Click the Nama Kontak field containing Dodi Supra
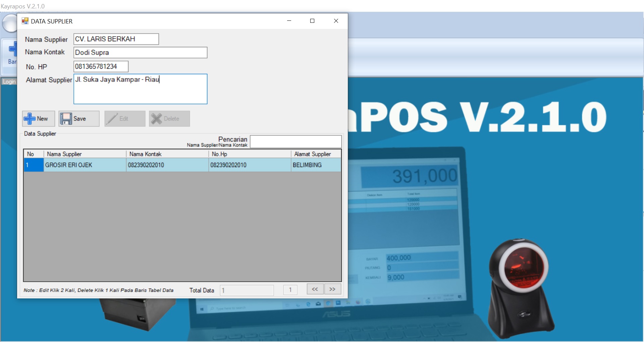This screenshot has width=644, height=342. pyautogui.click(x=140, y=52)
